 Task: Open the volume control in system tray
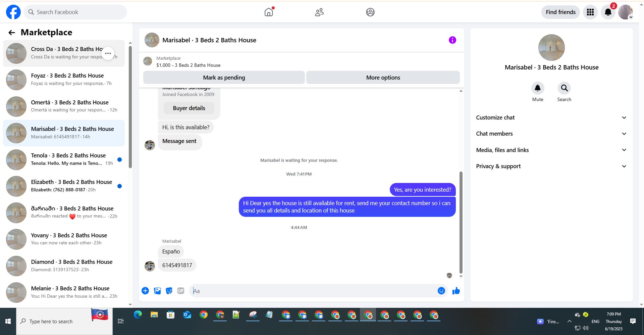click(x=586, y=328)
